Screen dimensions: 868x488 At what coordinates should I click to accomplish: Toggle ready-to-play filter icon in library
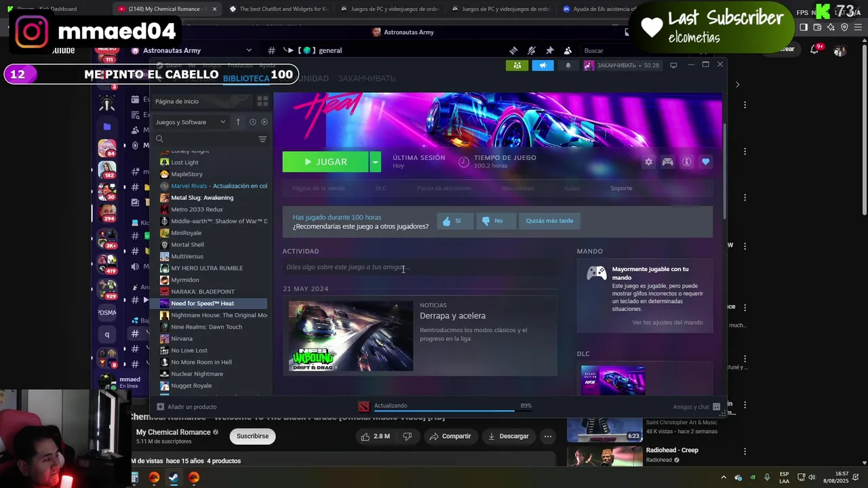pos(264,122)
